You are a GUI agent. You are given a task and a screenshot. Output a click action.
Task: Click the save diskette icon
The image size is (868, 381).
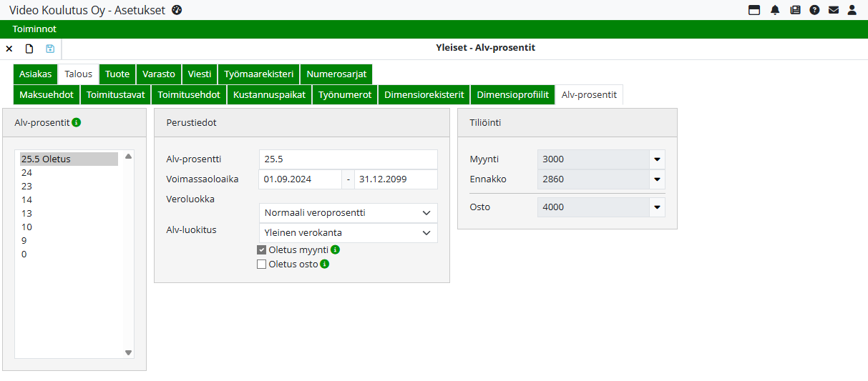pyautogui.click(x=50, y=49)
